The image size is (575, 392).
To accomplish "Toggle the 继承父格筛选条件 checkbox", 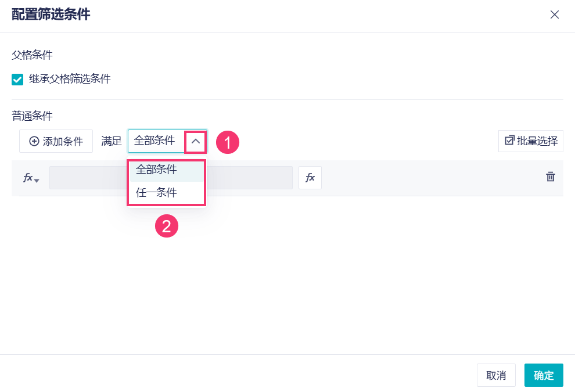I will point(17,80).
